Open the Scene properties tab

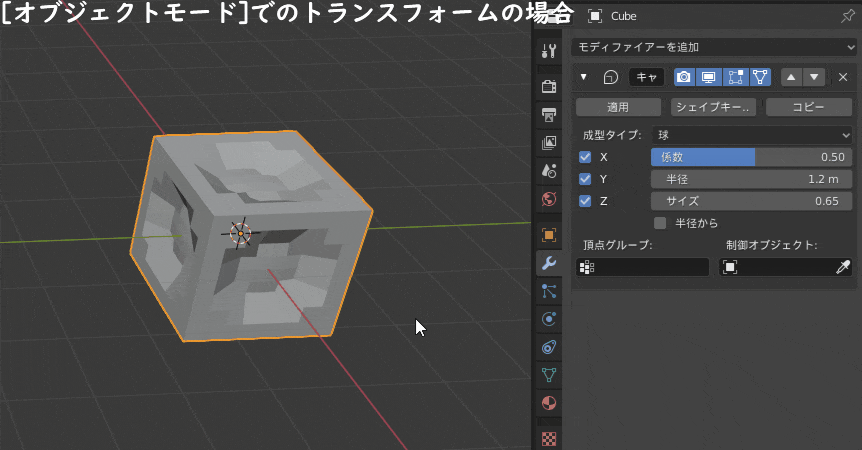pyautogui.click(x=549, y=170)
